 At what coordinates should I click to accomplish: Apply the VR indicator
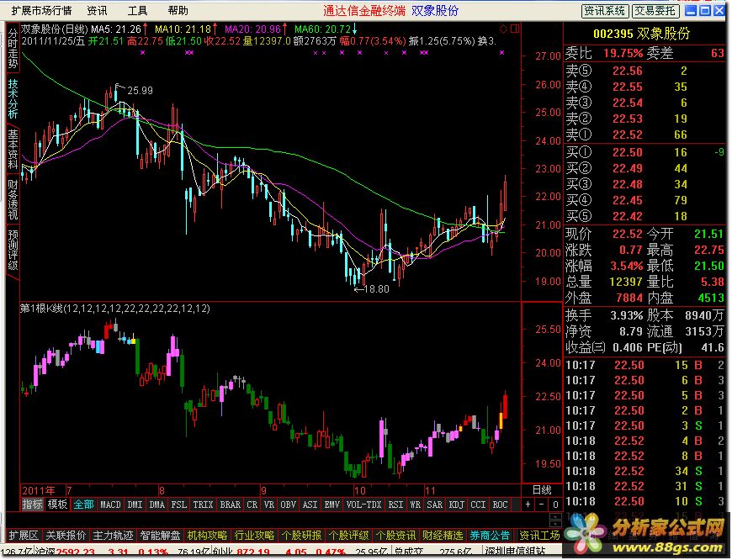(269, 505)
